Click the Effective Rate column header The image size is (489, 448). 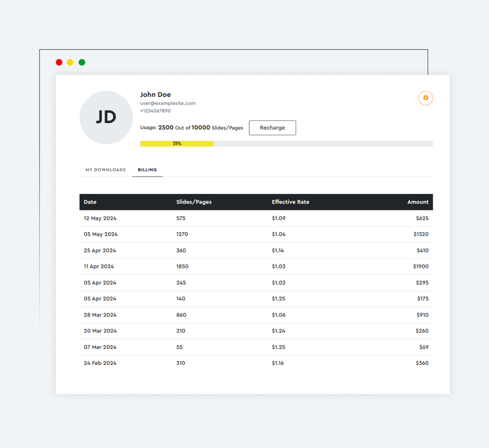(290, 202)
